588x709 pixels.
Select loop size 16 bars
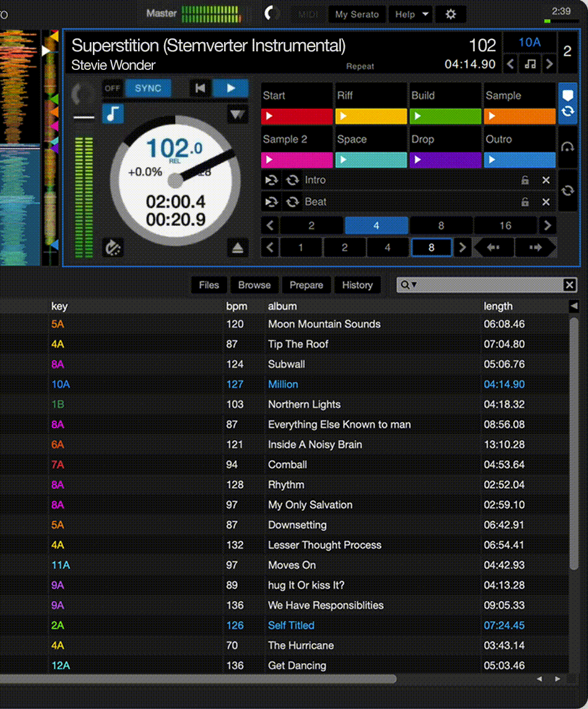(x=506, y=225)
